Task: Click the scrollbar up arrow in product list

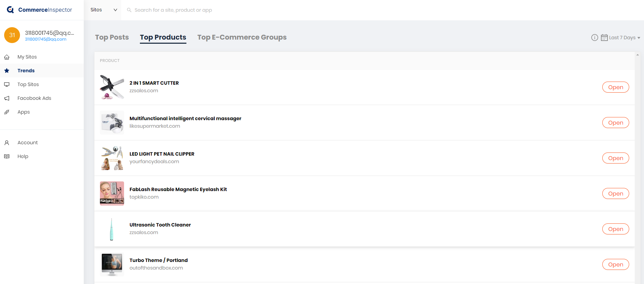Action: click(x=637, y=55)
